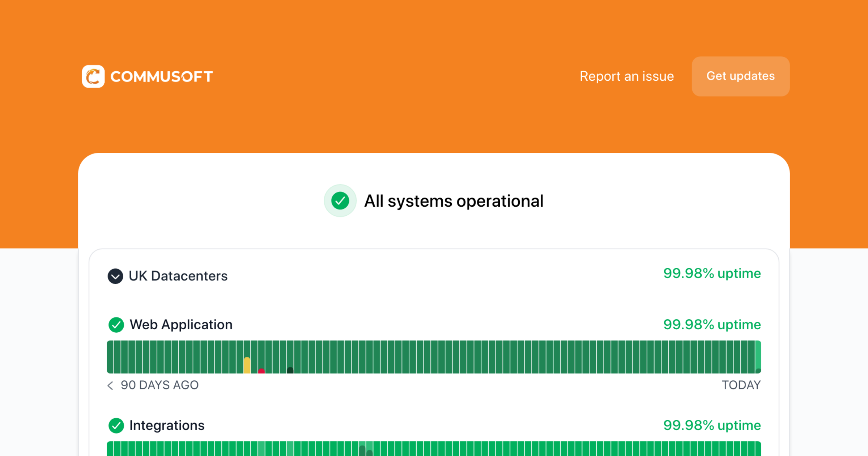Toggle the Web Application operational indicator
The image size is (868, 456).
[116, 325]
